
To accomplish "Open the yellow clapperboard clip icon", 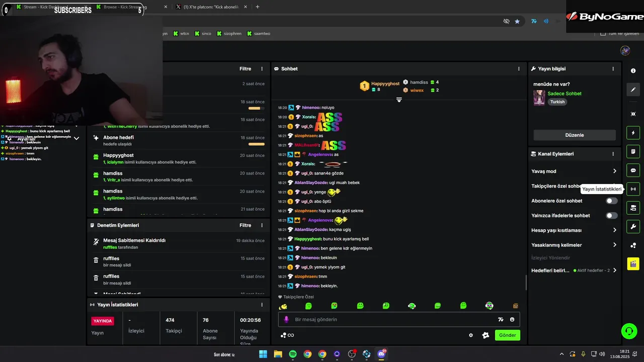I will [633, 264].
